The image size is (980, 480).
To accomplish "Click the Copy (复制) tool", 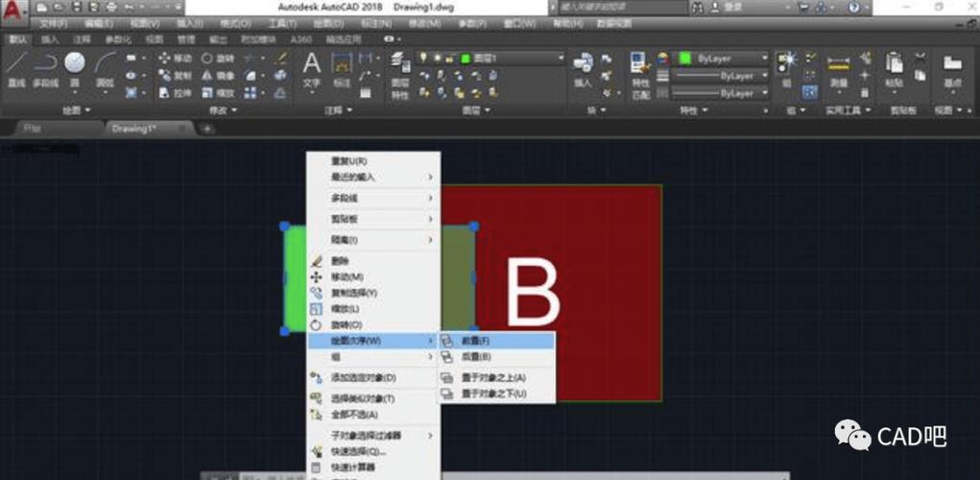I will click(x=176, y=76).
